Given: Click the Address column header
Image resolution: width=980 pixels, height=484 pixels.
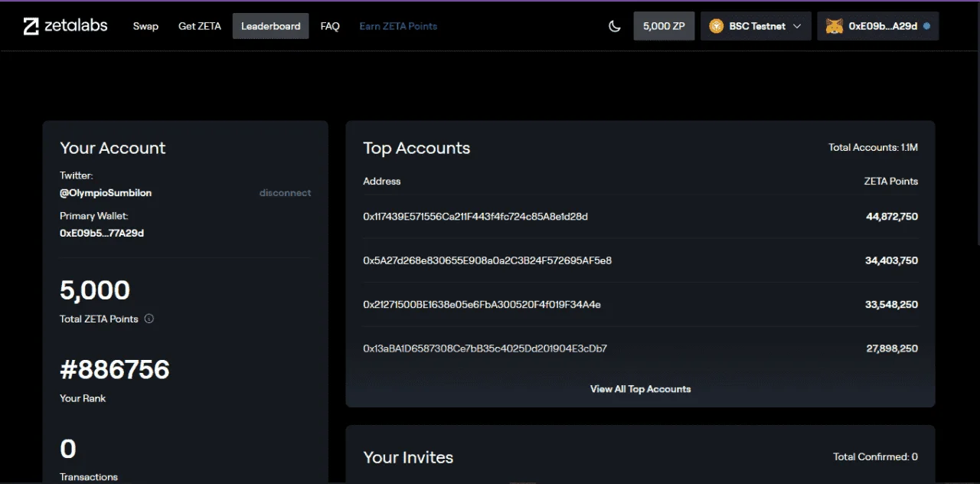Looking at the screenshot, I should click(382, 181).
